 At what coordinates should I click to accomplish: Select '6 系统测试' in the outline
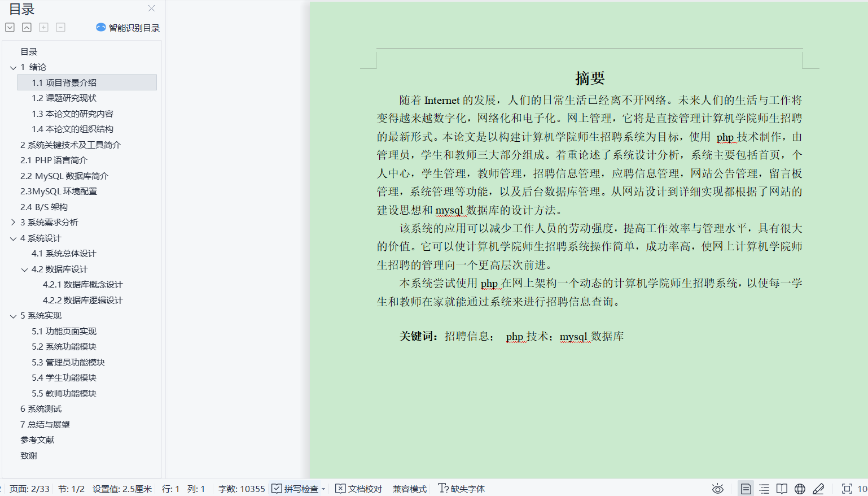(41, 409)
